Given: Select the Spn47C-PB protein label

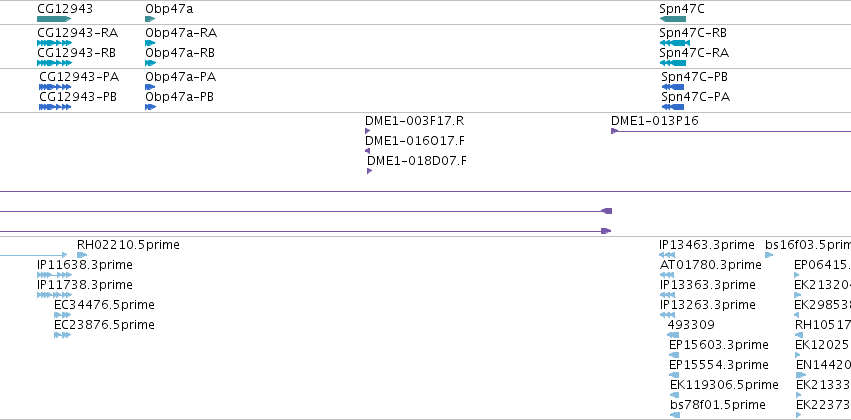Looking at the screenshot, I should tap(694, 77).
